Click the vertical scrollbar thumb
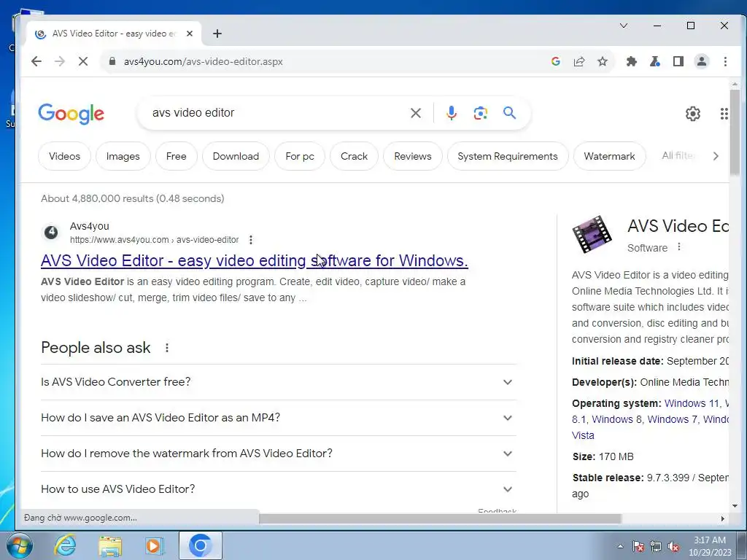The image size is (747, 560). 735,133
